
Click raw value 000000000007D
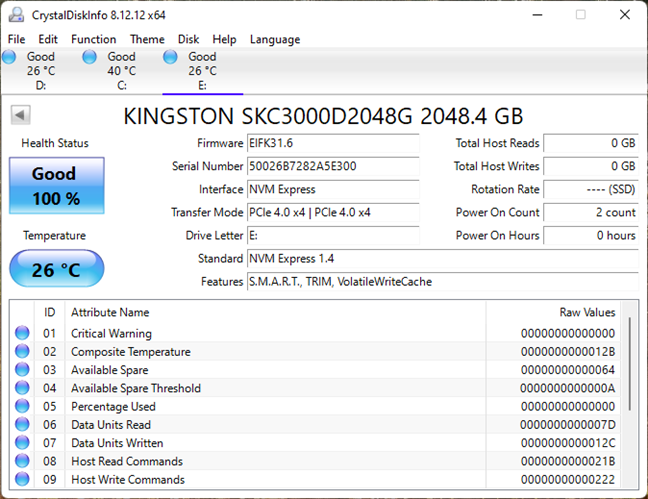coord(568,425)
